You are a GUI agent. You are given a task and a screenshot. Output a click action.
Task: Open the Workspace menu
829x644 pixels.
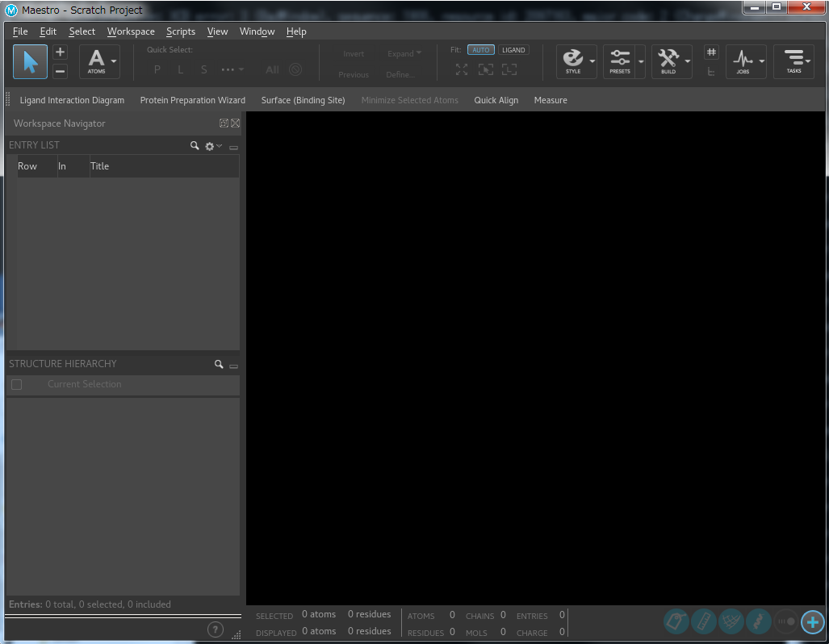point(131,31)
